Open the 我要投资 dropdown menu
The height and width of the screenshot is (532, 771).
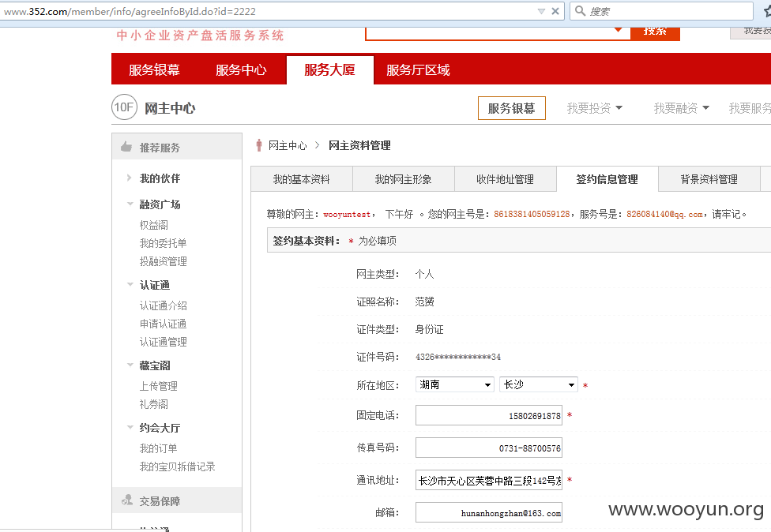(595, 108)
